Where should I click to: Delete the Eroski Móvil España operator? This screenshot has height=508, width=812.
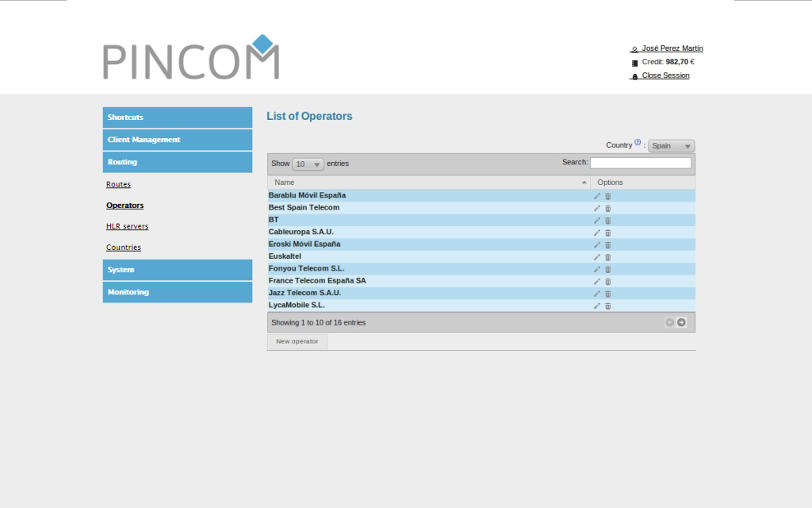(608, 244)
